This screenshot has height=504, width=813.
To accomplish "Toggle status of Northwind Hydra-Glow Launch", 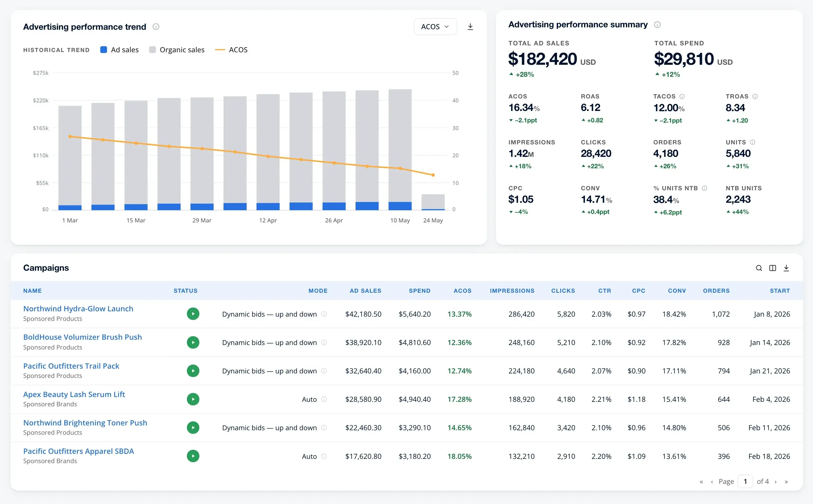I will point(193,314).
